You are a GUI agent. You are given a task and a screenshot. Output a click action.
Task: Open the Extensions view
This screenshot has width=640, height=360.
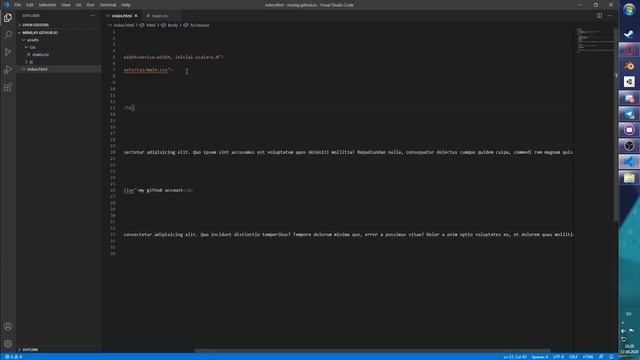point(8,87)
